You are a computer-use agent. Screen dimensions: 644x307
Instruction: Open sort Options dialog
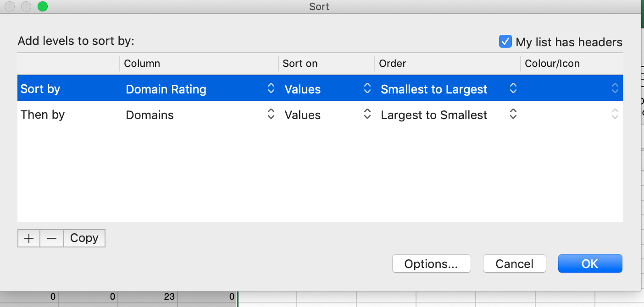pos(431,264)
